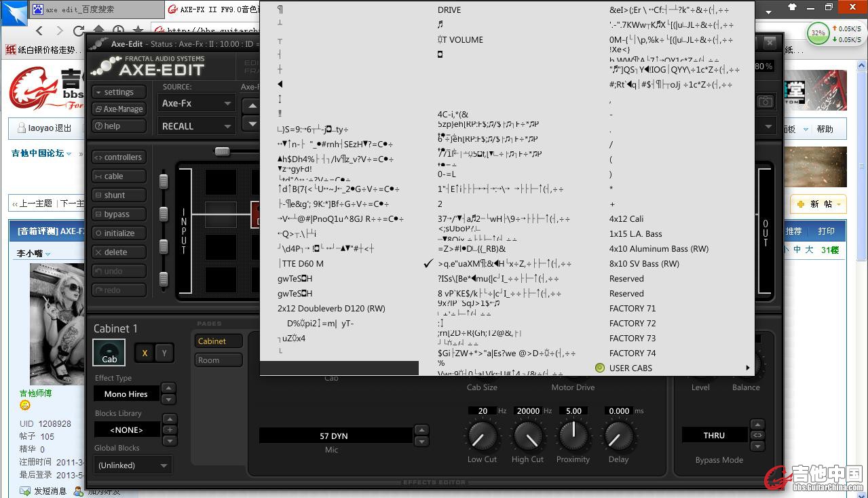Click the plus button beside Blocks Library
Viewport: 868px width, 498px height.
170,429
